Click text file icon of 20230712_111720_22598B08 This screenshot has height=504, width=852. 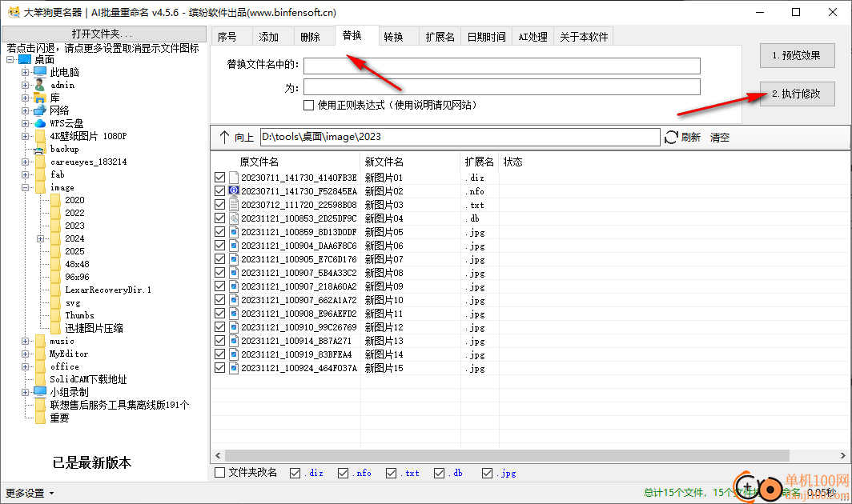[x=234, y=204]
